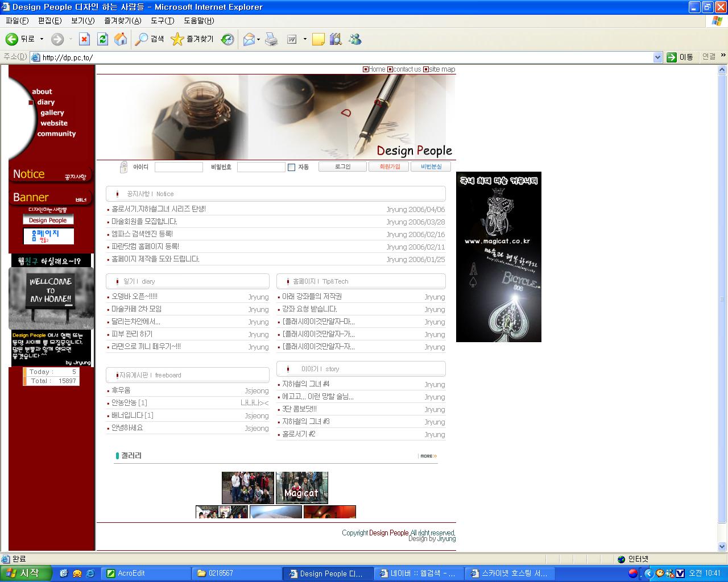Click the Magicat gallery thumbnail

pos(301,487)
